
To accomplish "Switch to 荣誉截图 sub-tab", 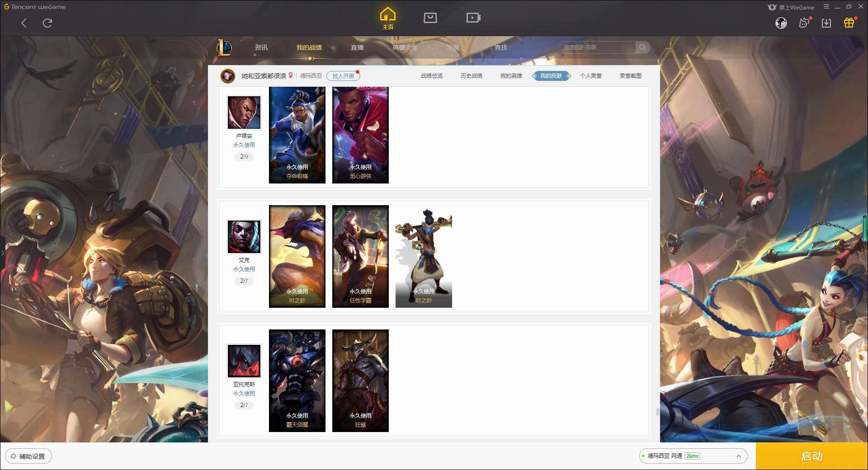I will coord(631,76).
